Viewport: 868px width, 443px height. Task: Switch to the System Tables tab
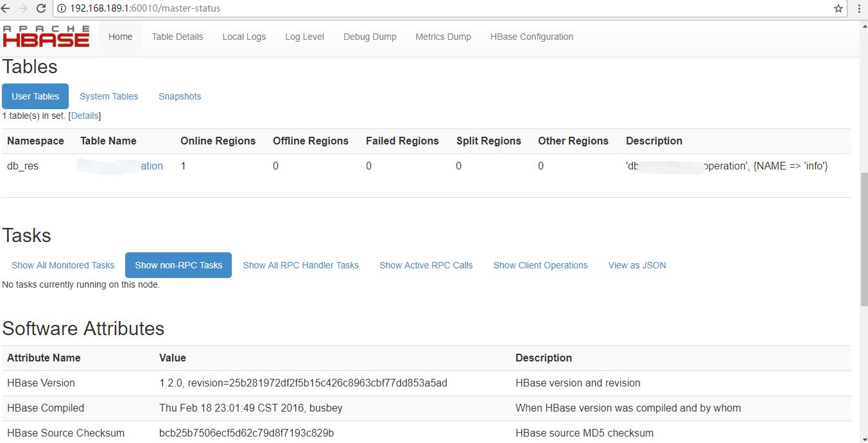point(108,96)
